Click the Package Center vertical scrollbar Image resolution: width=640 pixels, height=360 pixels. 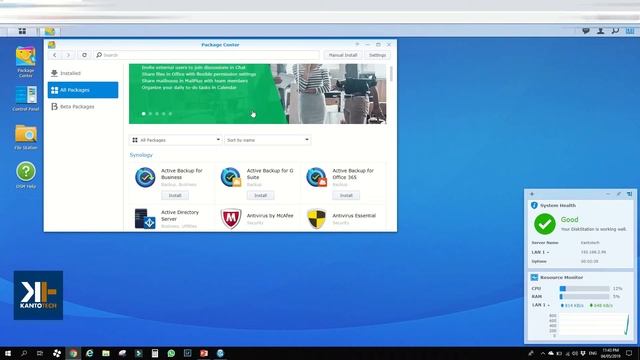[391, 74]
